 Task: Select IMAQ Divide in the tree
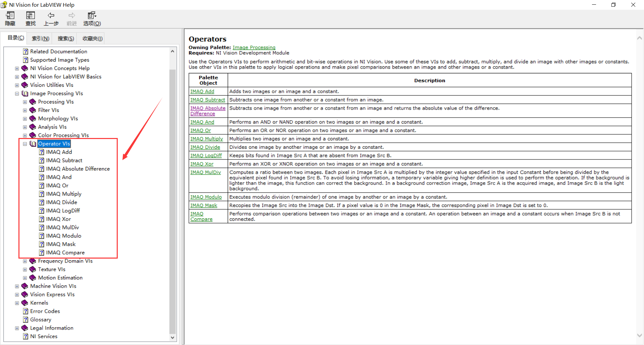(x=62, y=202)
